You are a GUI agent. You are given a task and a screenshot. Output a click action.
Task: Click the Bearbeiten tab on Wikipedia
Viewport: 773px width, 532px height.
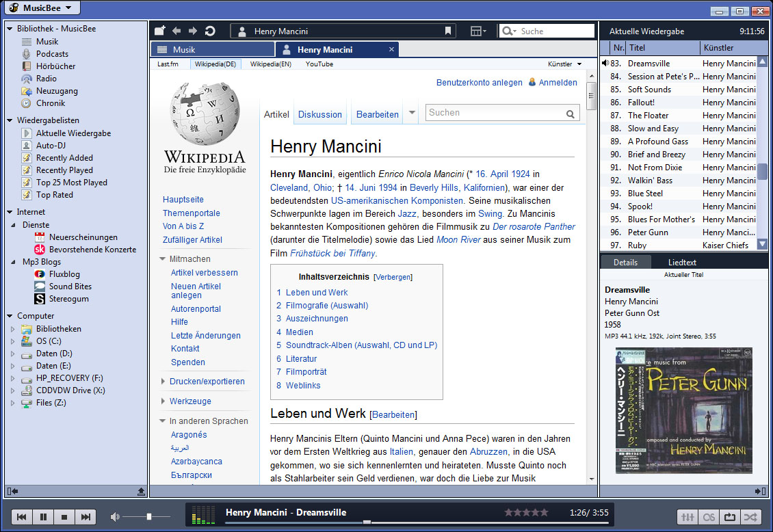click(377, 114)
